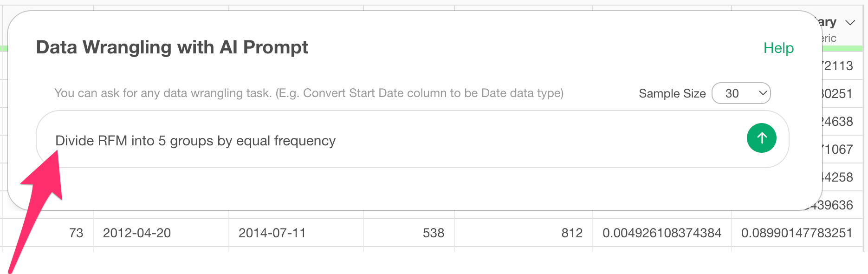Image resolution: width=868 pixels, height=274 pixels.
Task: Open the Sample Size dropdown
Action: click(741, 93)
